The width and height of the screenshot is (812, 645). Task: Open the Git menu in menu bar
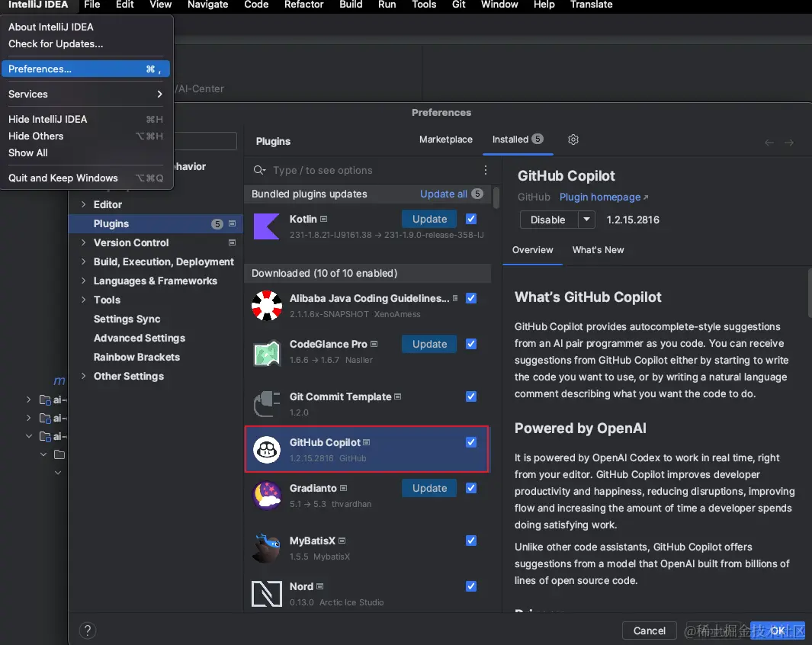458,5
